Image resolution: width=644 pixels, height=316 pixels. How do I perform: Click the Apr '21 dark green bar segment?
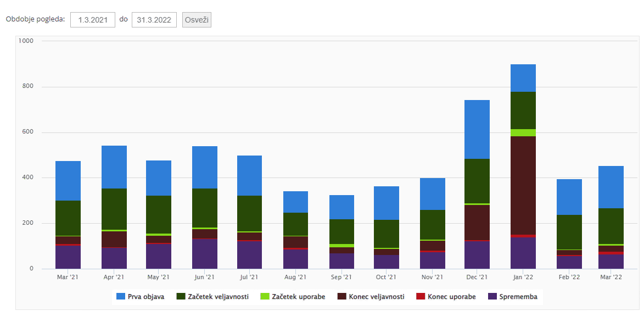(114, 209)
